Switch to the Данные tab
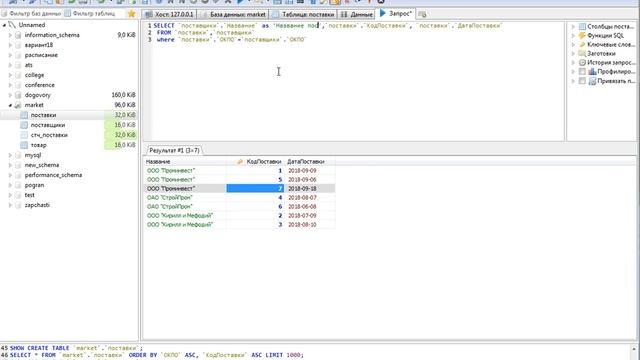The height and width of the screenshot is (360, 640). click(x=357, y=14)
